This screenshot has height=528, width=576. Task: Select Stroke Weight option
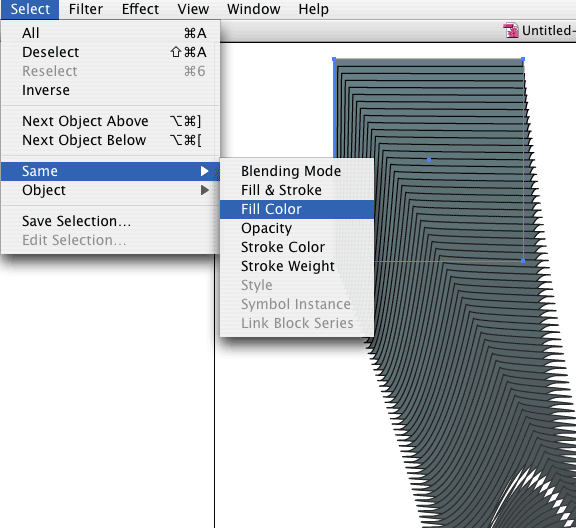click(297, 266)
